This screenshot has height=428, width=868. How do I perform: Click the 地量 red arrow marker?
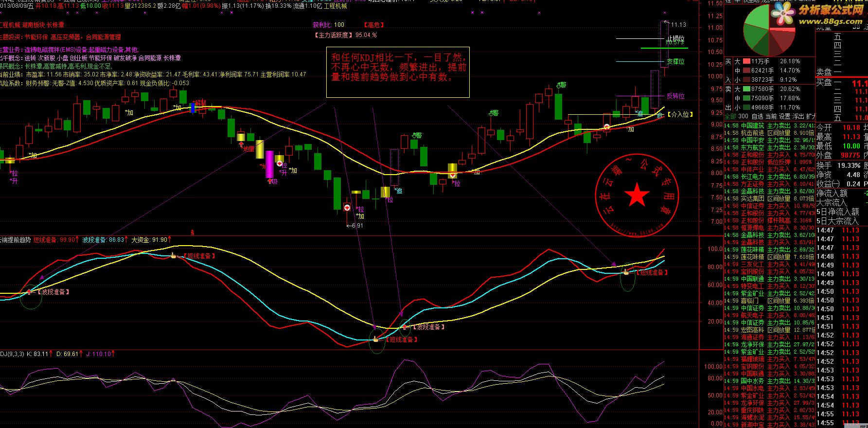[241, 144]
